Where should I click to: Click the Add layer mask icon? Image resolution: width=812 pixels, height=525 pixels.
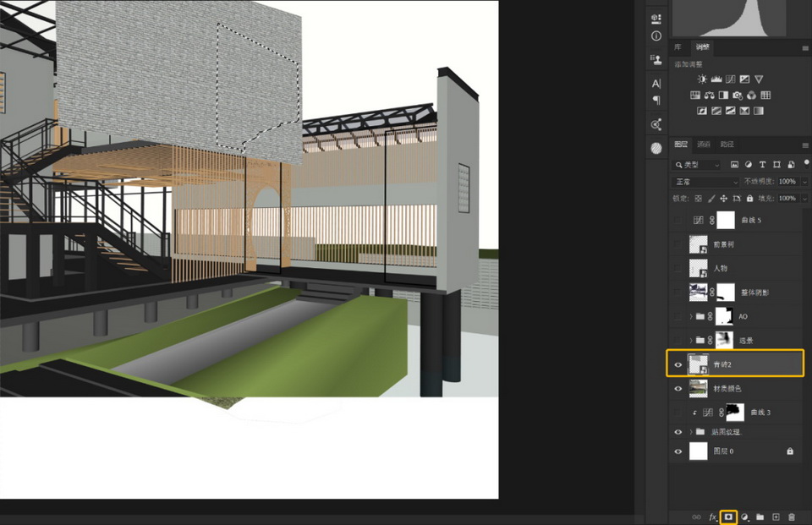click(729, 517)
